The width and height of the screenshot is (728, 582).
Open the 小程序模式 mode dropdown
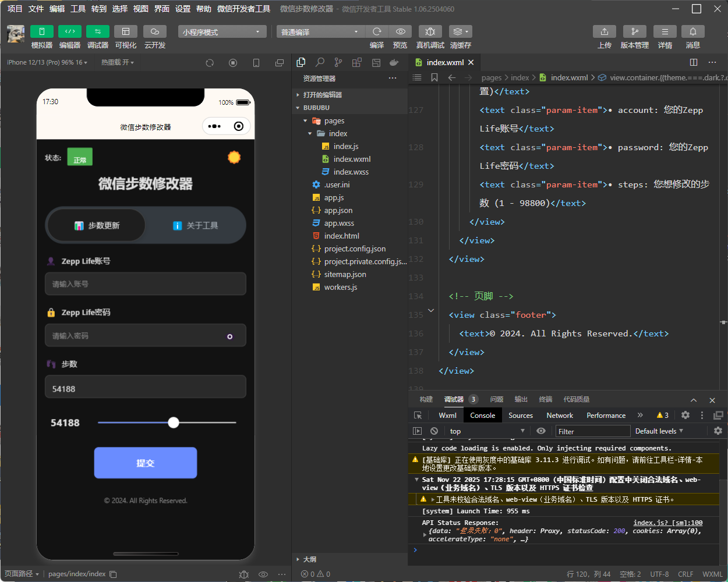222,32
